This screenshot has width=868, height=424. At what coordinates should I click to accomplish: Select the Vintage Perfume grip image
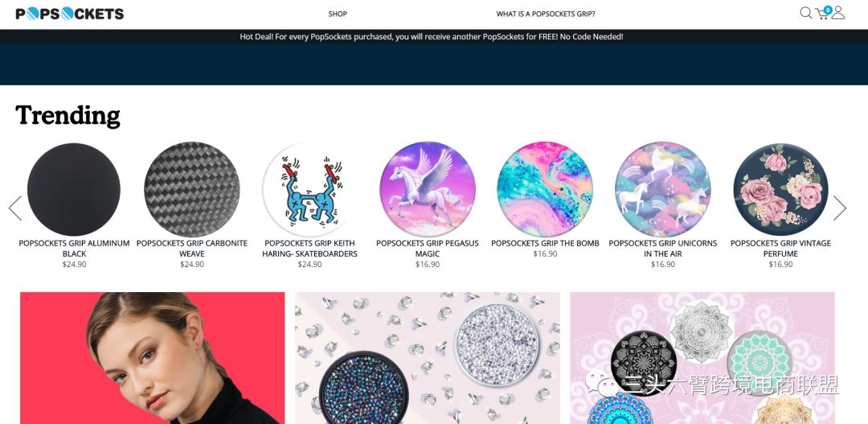click(x=780, y=190)
